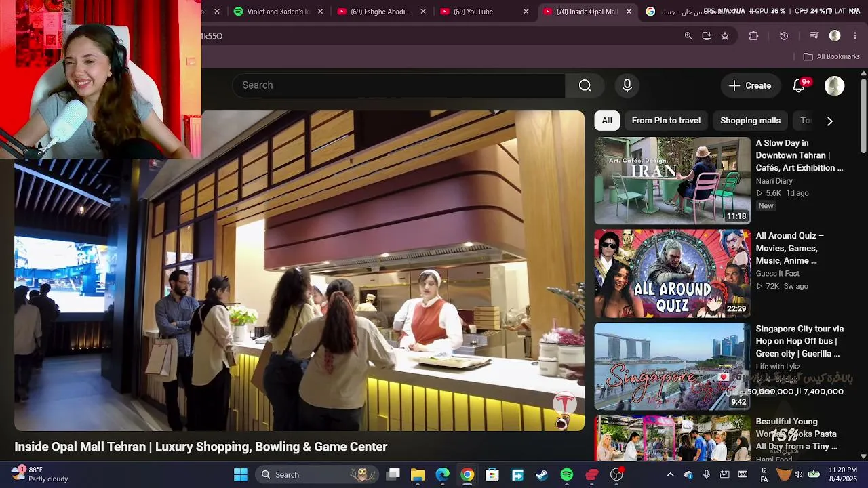Click the tray microphone icon
The width and height of the screenshot is (868, 488).
point(707,474)
